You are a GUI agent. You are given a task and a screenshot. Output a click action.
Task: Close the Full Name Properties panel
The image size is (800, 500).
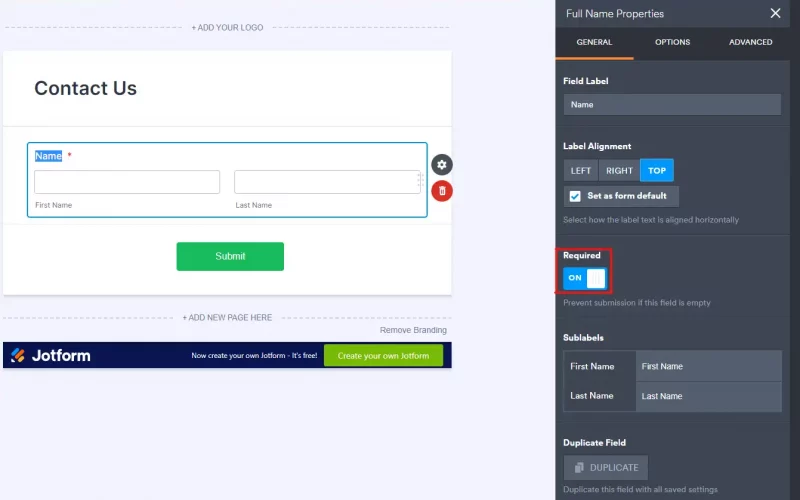pos(775,14)
